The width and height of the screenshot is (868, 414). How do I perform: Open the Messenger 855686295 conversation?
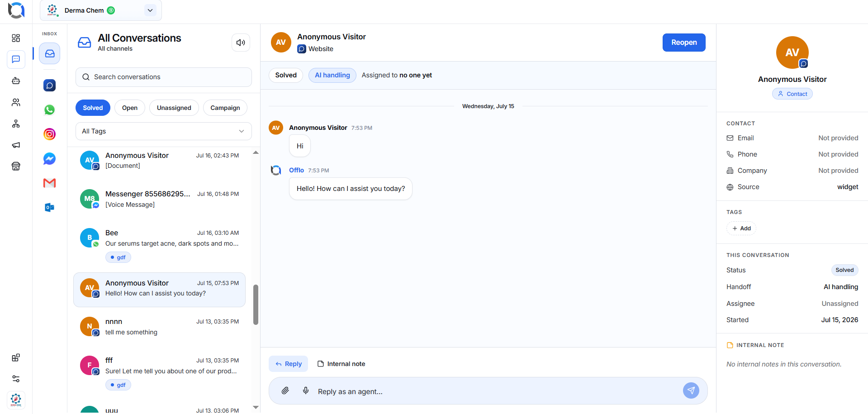159,199
